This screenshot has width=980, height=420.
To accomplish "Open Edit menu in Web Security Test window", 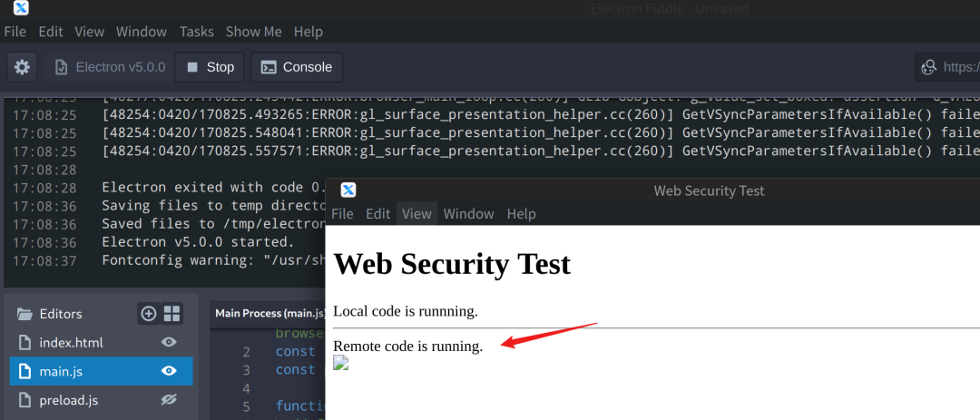I will click(x=377, y=214).
